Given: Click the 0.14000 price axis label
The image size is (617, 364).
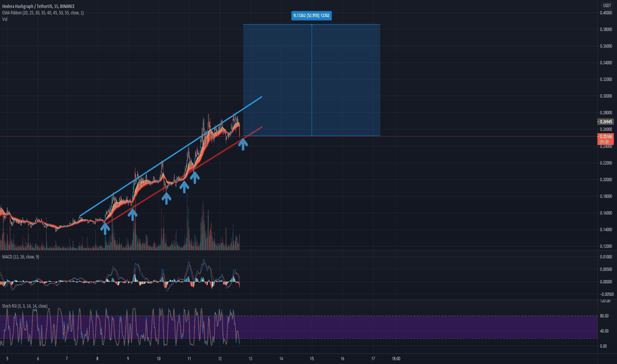Looking at the screenshot, I should 606,230.
